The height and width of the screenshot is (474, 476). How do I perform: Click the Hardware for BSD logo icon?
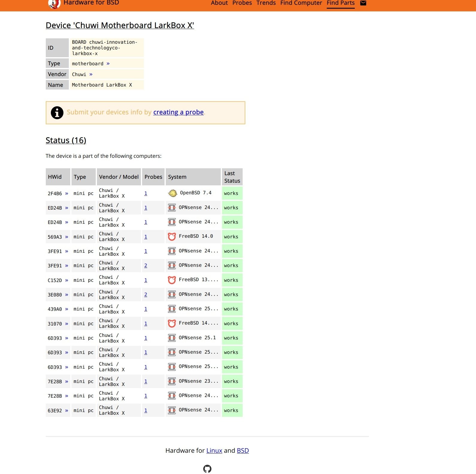coord(54,4)
